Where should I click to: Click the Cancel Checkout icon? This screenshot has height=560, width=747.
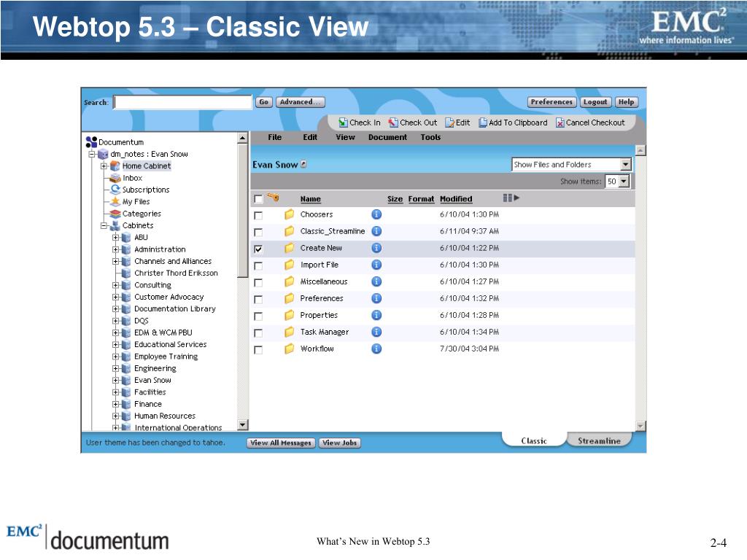(560, 122)
